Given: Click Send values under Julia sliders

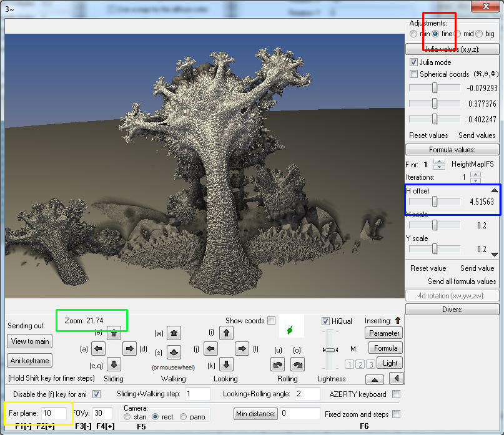Looking at the screenshot, I should (477, 135).
